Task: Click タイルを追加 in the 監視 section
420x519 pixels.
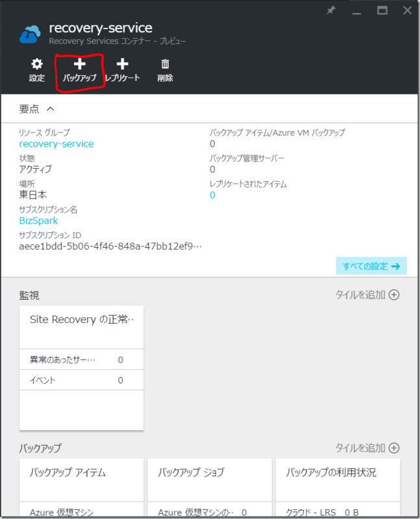Action: (367, 295)
